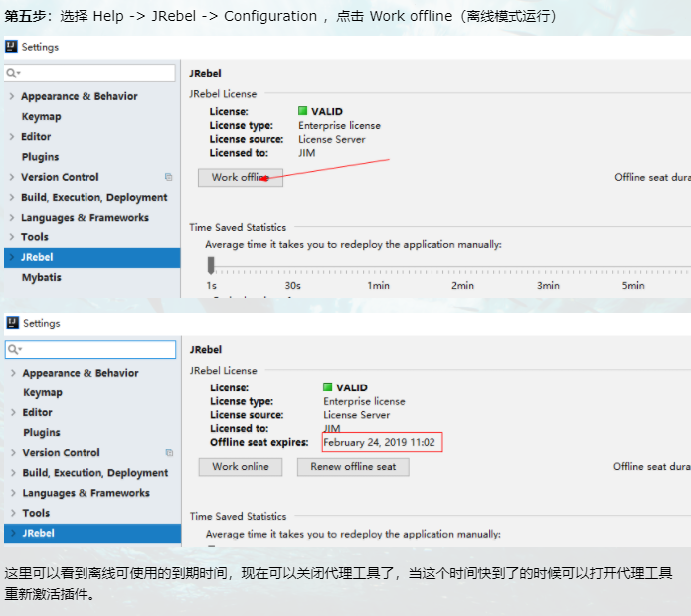The width and height of the screenshot is (691, 616).
Task: Click green VALID license indicator in upper window
Action: [x=303, y=112]
